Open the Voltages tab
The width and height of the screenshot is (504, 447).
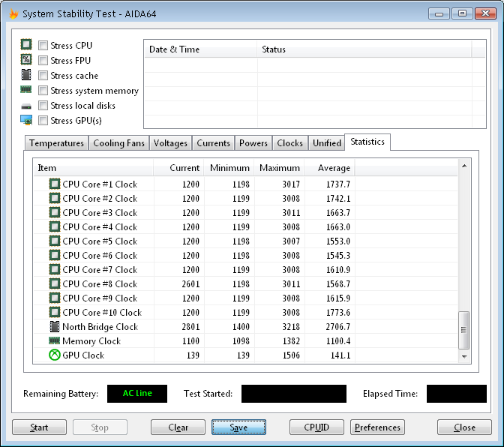pos(170,143)
